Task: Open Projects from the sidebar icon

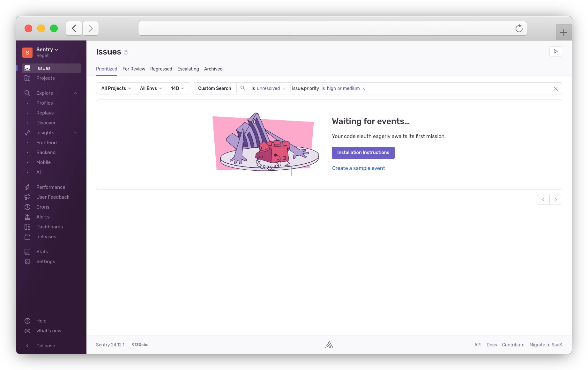Action: point(27,78)
